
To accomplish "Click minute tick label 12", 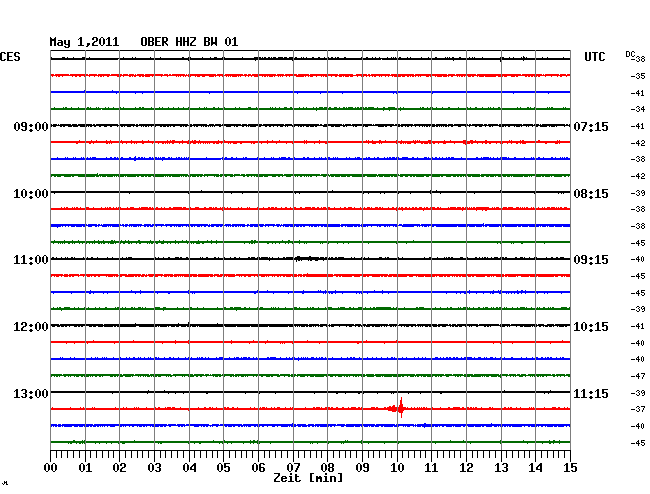I will [x=466, y=468].
